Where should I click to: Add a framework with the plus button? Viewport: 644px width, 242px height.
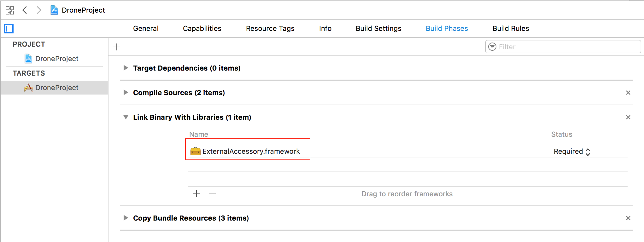click(x=196, y=194)
